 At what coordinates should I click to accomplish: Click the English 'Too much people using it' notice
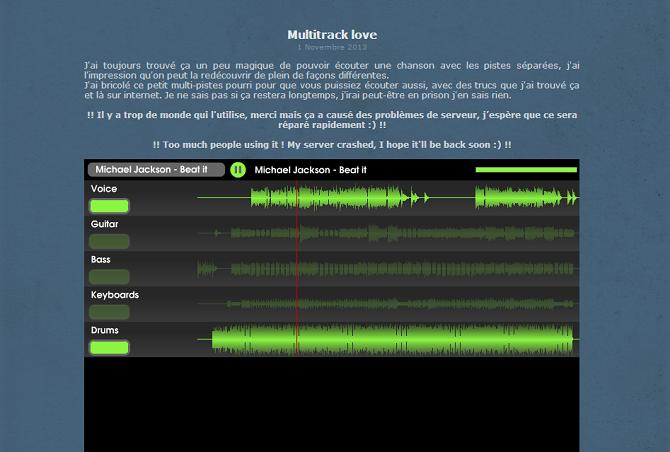tap(332, 145)
